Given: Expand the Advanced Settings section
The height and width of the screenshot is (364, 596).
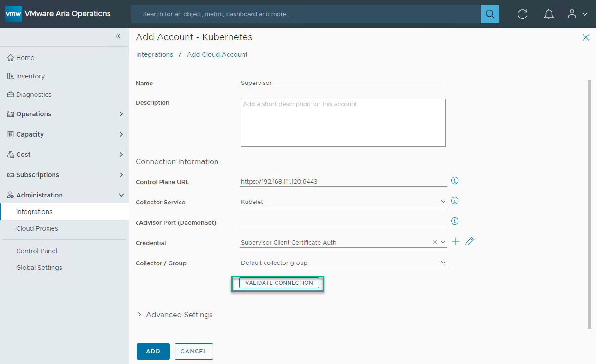Looking at the screenshot, I should pos(175,315).
